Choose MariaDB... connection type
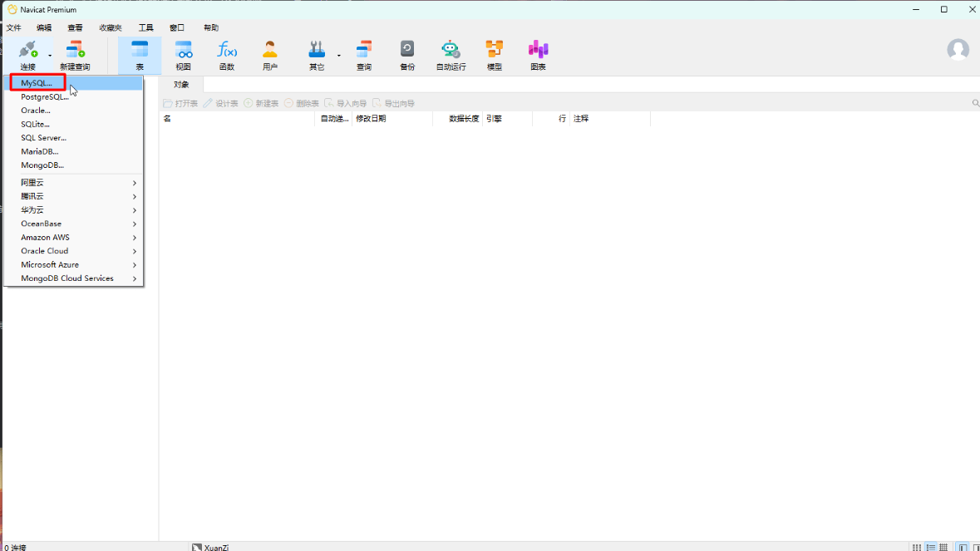Image resolution: width=980 pixels, height=551 pixels. tap(74, 152)
